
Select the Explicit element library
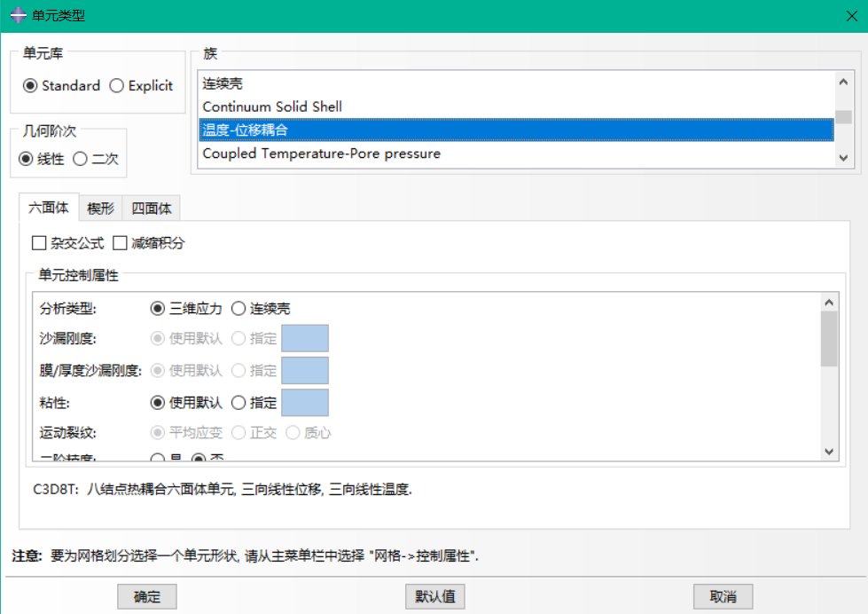[x=117, y=86]
